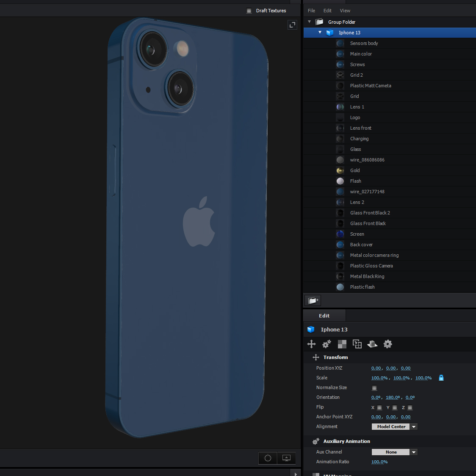
Task: Select the Grid material row
Action: [390, 96]
